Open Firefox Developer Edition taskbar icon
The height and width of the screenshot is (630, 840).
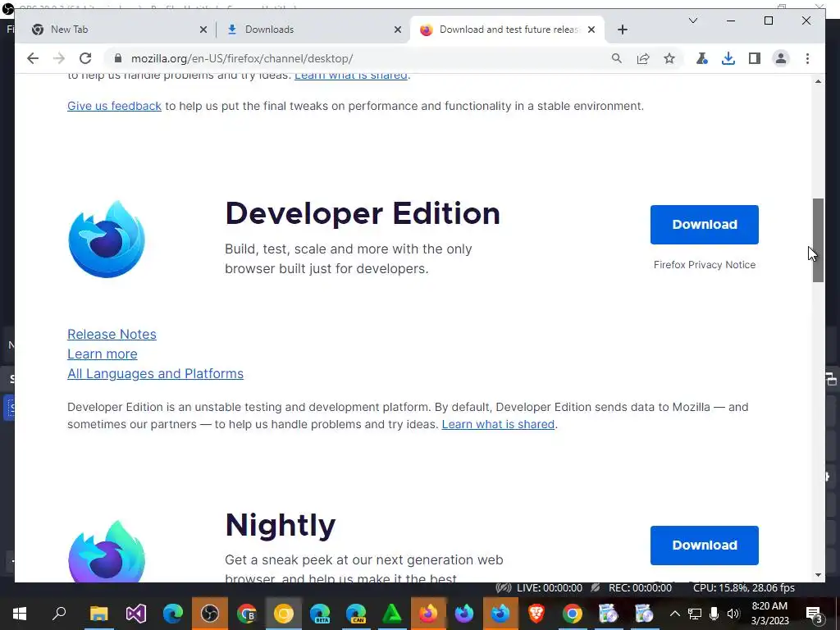coord(500,614)
